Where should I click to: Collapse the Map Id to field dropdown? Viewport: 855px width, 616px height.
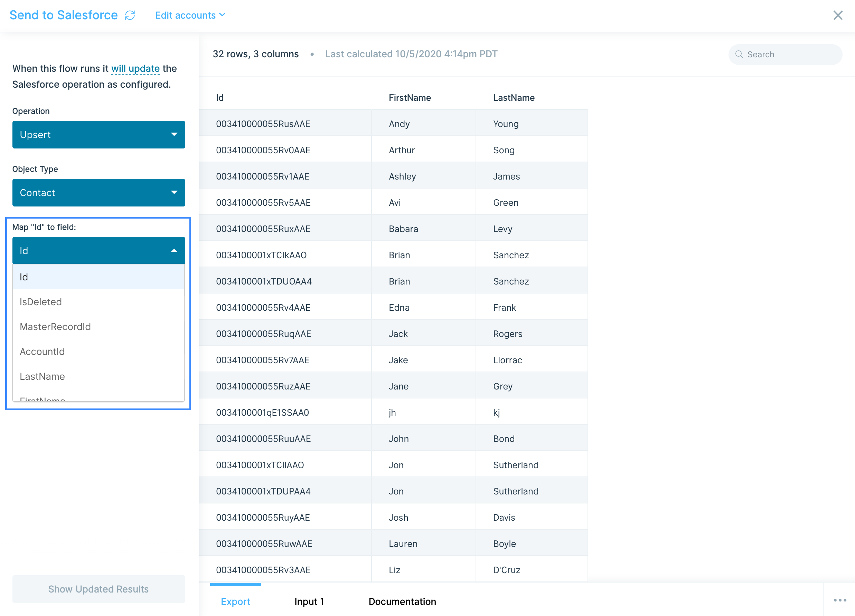tap(98, 251)
